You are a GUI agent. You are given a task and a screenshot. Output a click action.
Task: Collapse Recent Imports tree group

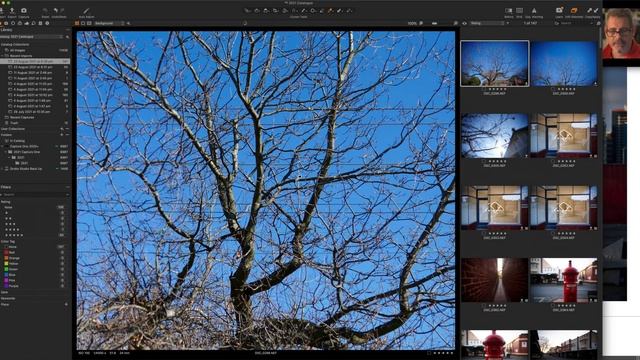pyautogui.click(x=2, y=56)
